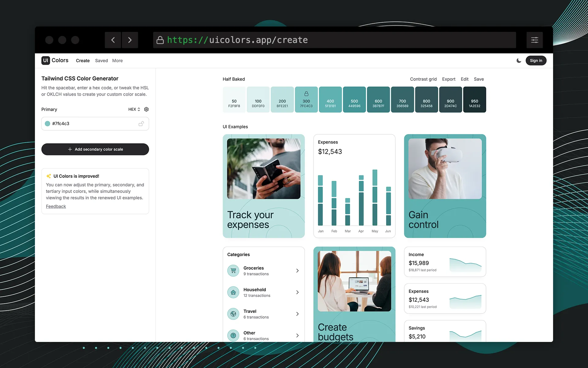Toggle the HEX dropdown for Primary color
Image resolution: width=588 pixels, height=368 pixels.
pyautogui.click(x=134, y=109)
